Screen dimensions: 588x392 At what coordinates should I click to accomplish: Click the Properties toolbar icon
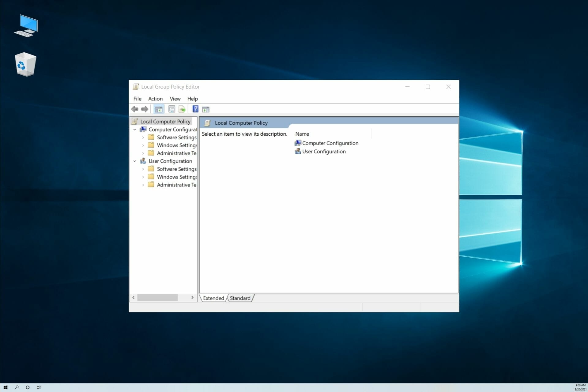(172, 109)
